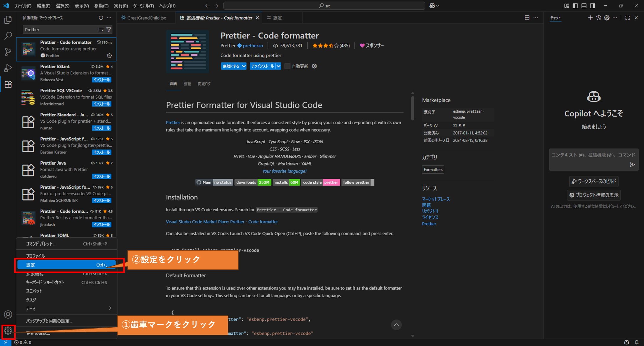Go back with the navigation arrow
Viewport: 644px width, 346px height.
tap(207, 6)
